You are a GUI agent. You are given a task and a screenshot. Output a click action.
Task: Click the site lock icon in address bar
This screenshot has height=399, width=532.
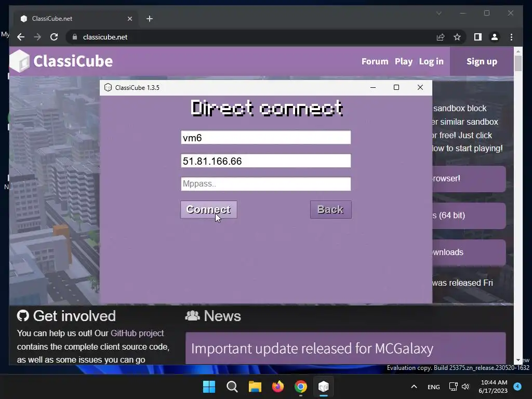(75, 37)
